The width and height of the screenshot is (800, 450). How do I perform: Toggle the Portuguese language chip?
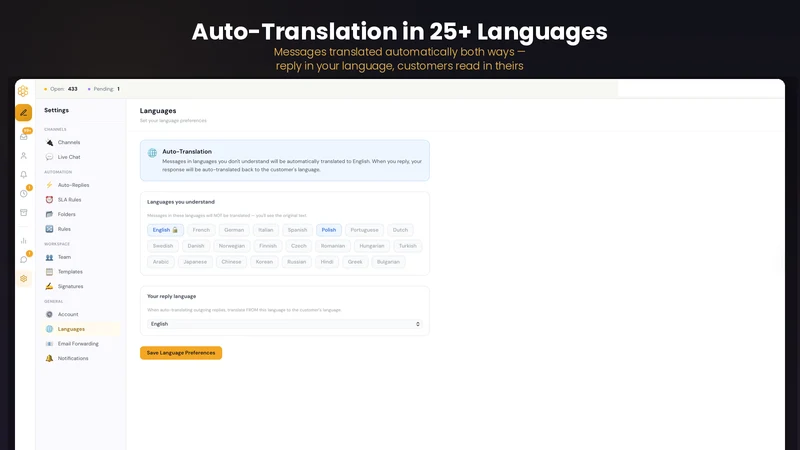364,230
